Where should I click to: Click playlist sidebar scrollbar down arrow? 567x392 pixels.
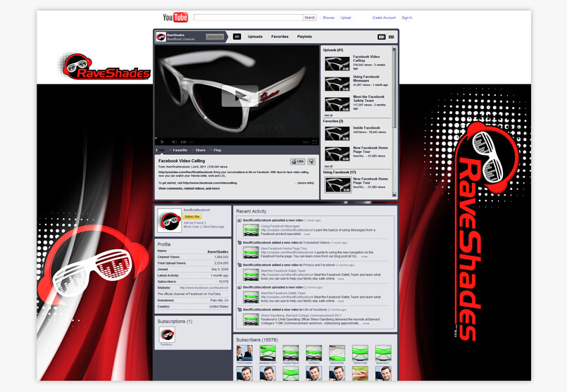pos(394,195)
